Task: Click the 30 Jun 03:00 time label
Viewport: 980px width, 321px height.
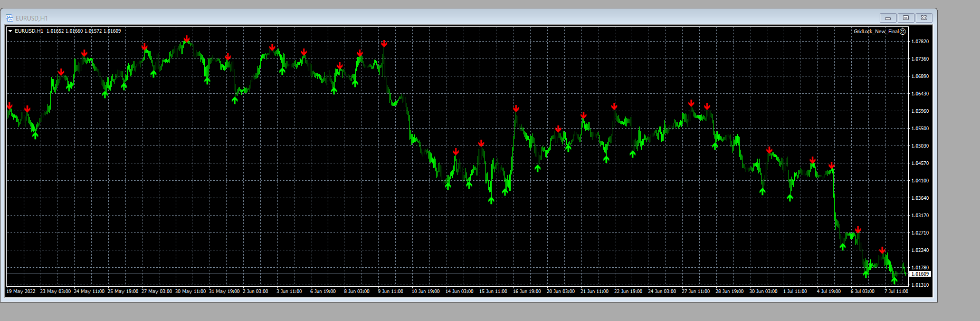Action: [764, 291]
